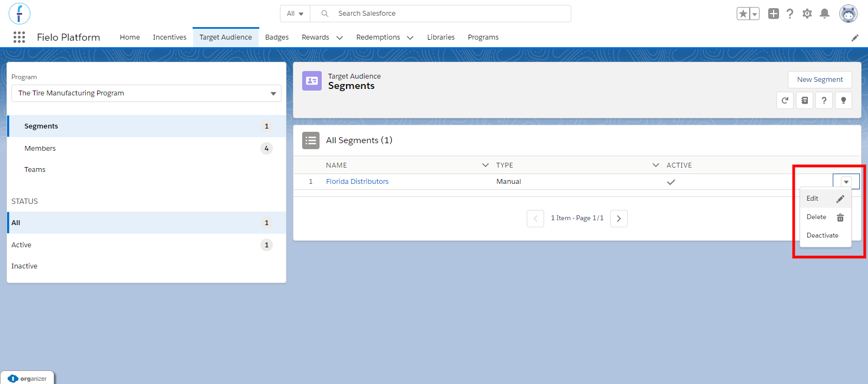The image size is (868, 384).
Task: Click the Target Audience segments header icon
Action: 312,81
